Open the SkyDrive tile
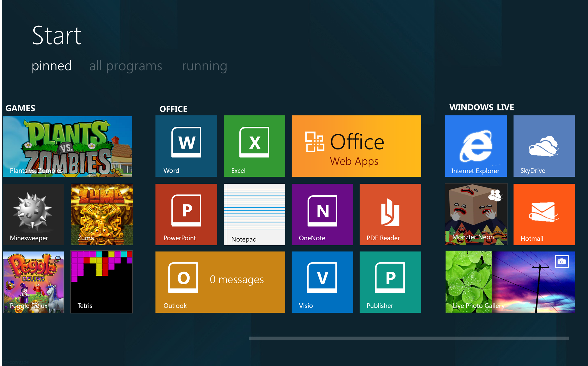This screenshot has height=366, width=588. pos(544,146)
